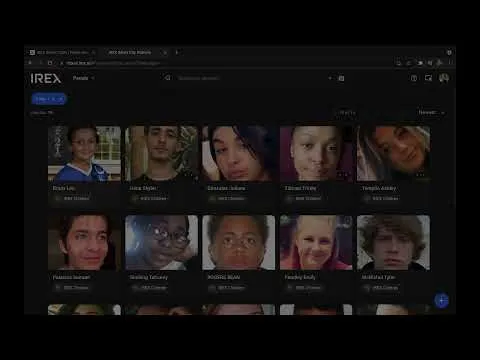
Task: Open the user profile avatar menu
Action: tap(444, 78)
